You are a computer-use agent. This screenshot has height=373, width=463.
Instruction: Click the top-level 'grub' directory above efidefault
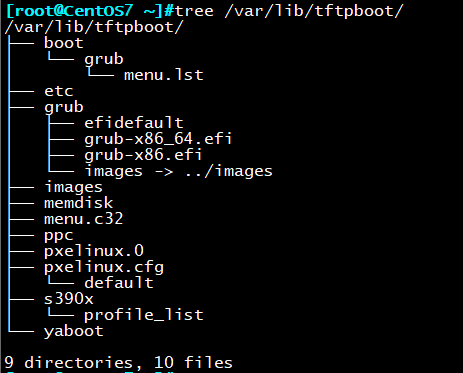coord(64,107)
